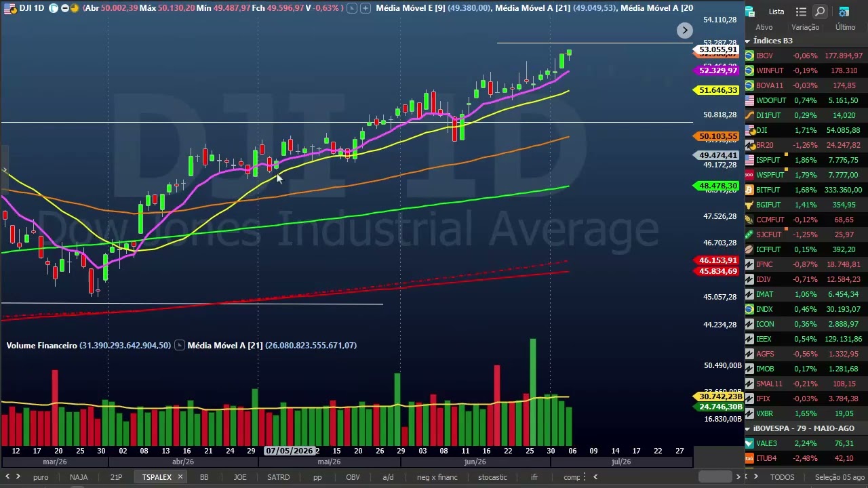Add indicator with the plus button in header

[x=366, y=8]
